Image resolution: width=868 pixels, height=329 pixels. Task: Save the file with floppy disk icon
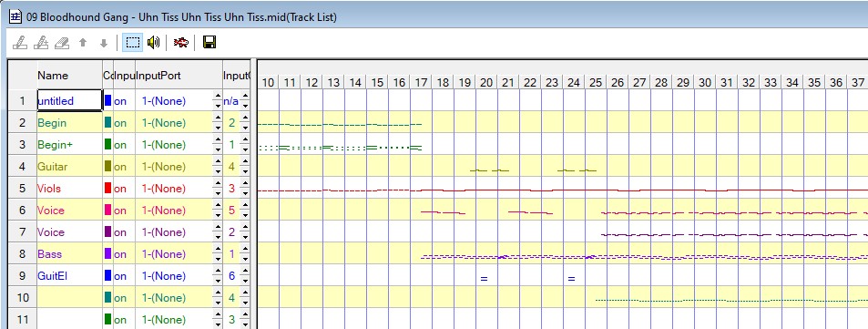pos(209,43)
